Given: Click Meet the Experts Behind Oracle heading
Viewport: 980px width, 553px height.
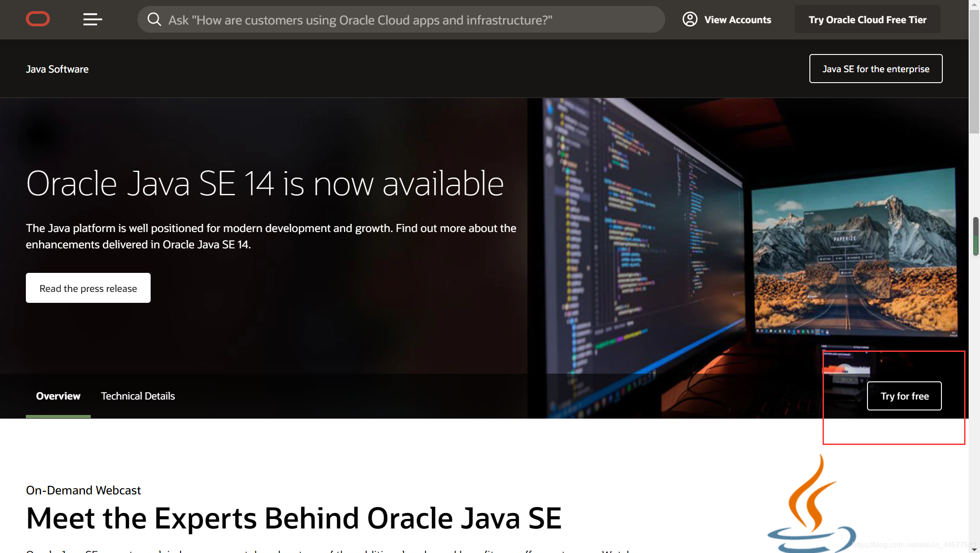Looking at the screenshot, I should (294, 518).
